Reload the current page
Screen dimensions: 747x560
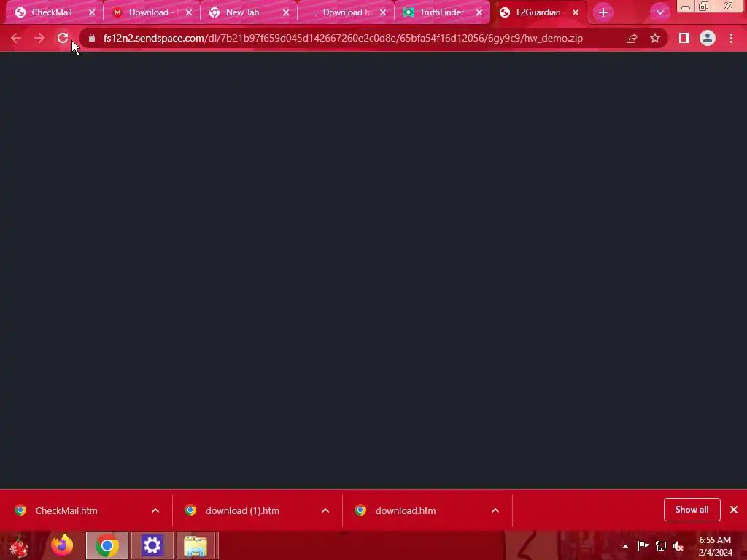63,38
